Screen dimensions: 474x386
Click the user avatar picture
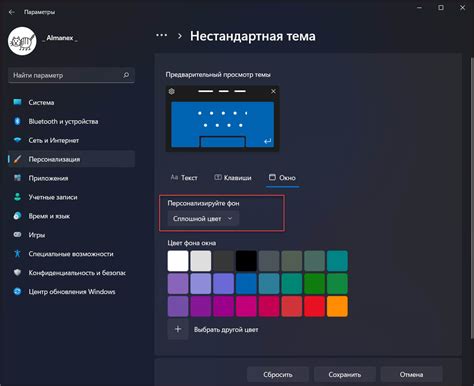click(22, 41)
